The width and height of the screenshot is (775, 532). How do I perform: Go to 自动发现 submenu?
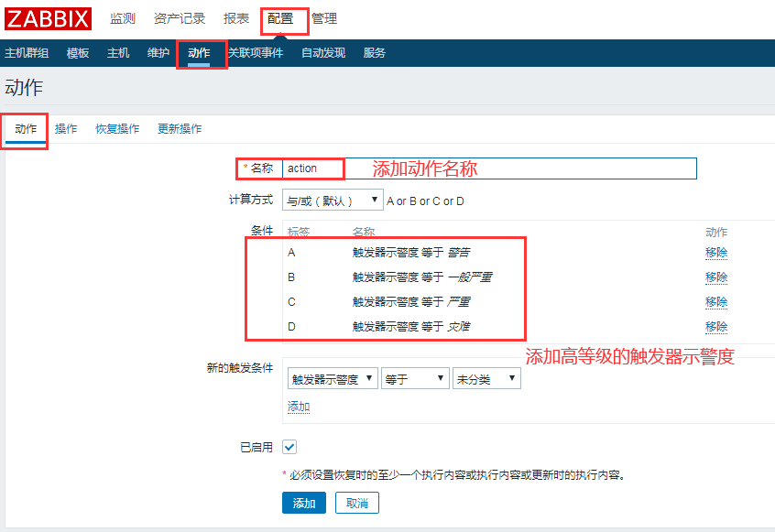323,53
